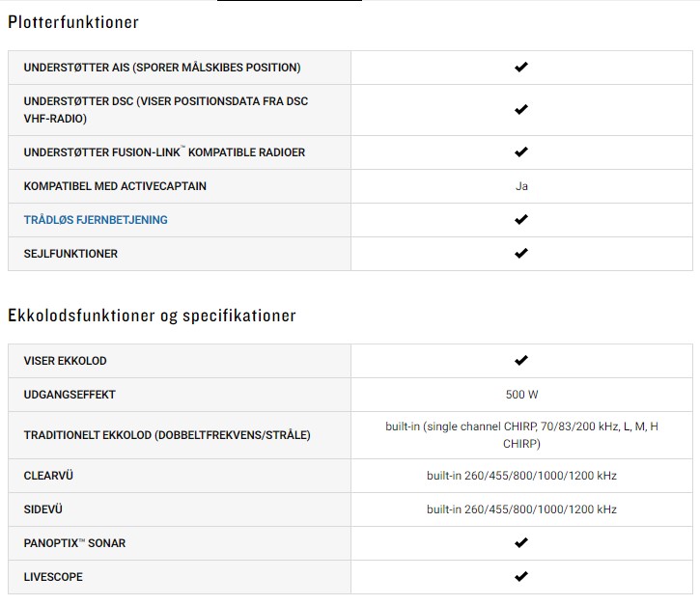Click the Kompatibel med ActiveCaptain label

[115, 186]
